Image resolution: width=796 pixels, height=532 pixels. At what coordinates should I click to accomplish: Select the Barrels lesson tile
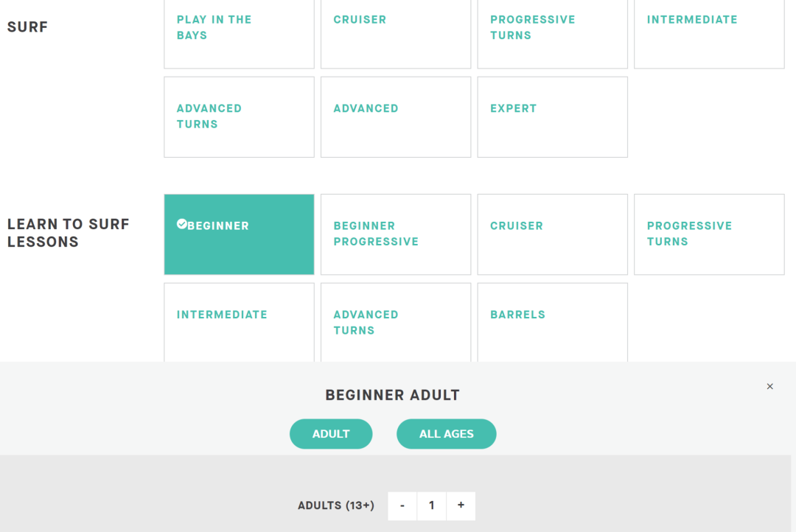552,322
